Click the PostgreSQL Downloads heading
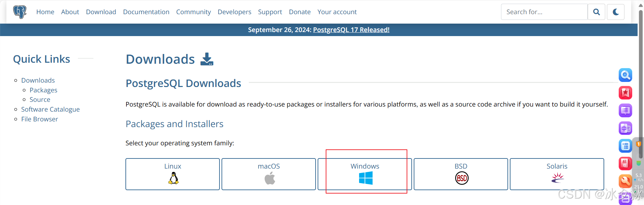 (x=183, y=83)
